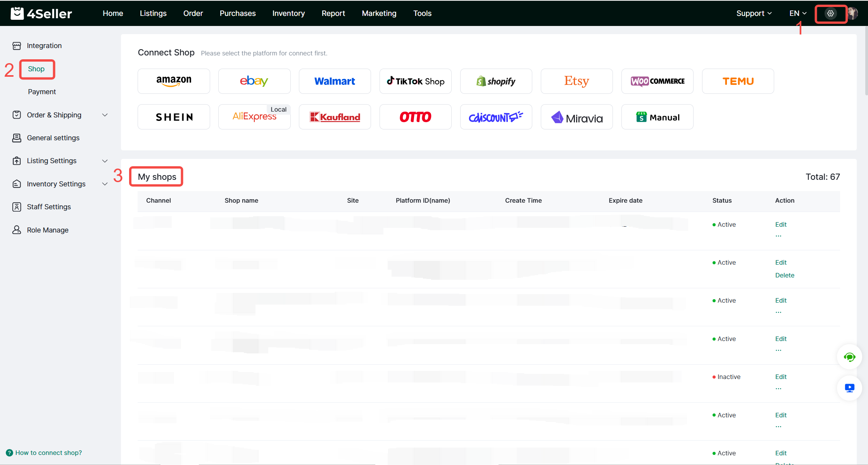The height and width of the screenshot is (465, 868).
Task: Open the green live chat bubble
Action: (849, 357)
